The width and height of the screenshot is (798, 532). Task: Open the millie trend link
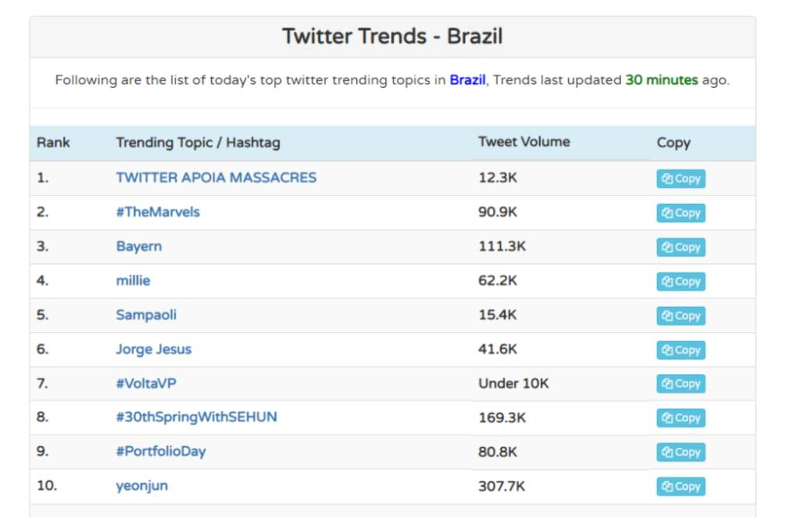[x=133, y=280]
